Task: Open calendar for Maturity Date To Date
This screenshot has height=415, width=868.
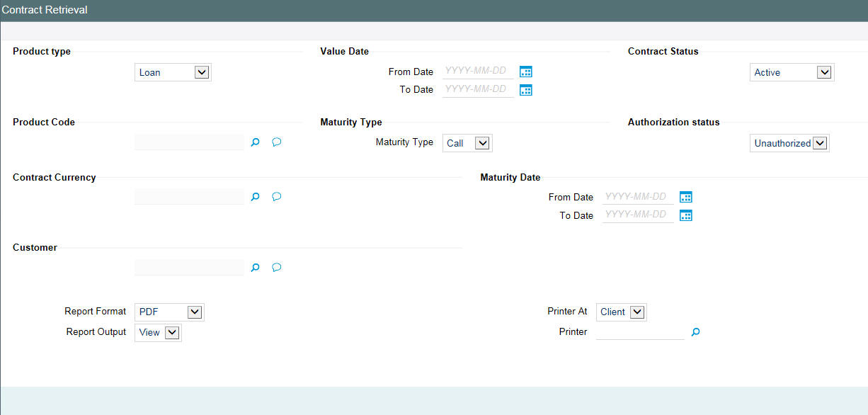Action: tap(685, 215)
